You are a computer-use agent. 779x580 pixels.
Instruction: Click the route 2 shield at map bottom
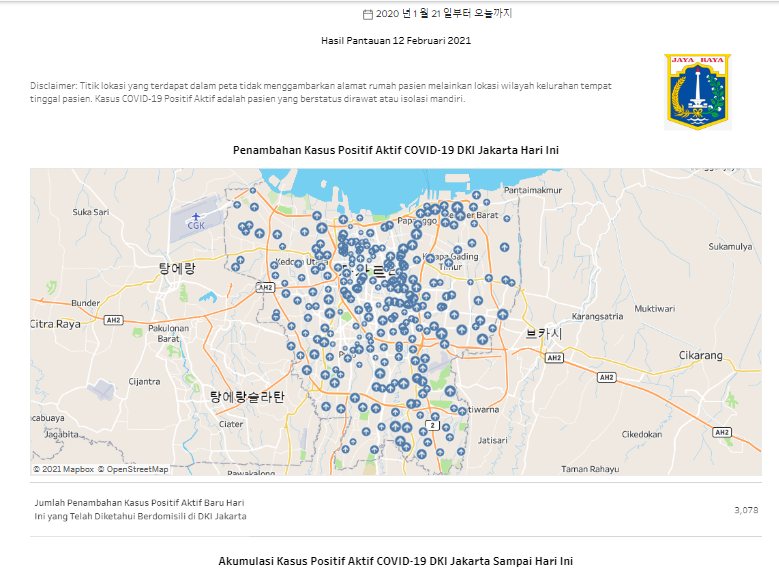pos(432,425)
